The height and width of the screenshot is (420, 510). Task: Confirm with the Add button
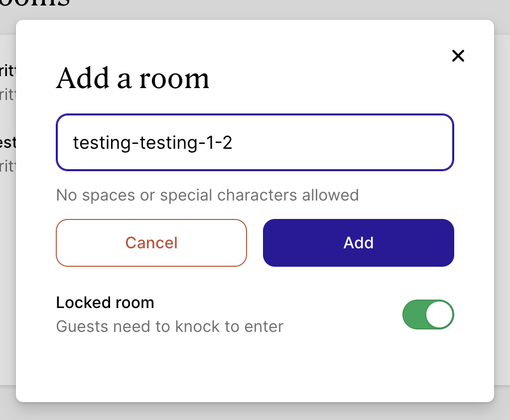click(358, 243)
